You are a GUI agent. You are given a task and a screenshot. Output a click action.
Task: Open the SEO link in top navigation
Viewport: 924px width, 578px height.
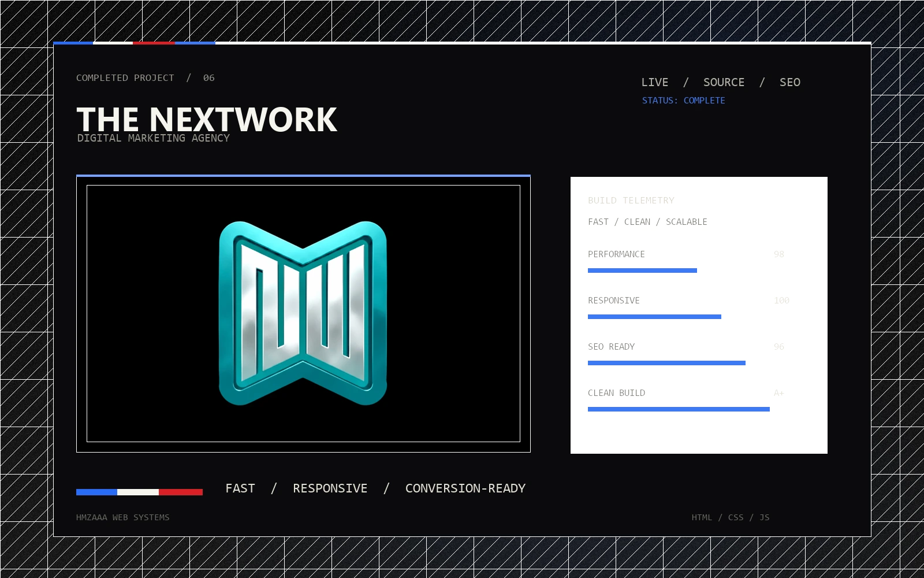point(789,82)
